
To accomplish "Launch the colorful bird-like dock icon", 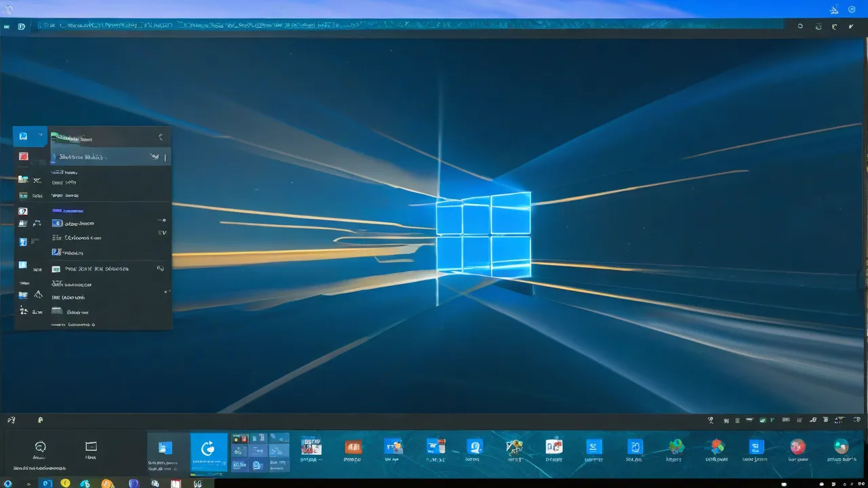I will [515, 446].
